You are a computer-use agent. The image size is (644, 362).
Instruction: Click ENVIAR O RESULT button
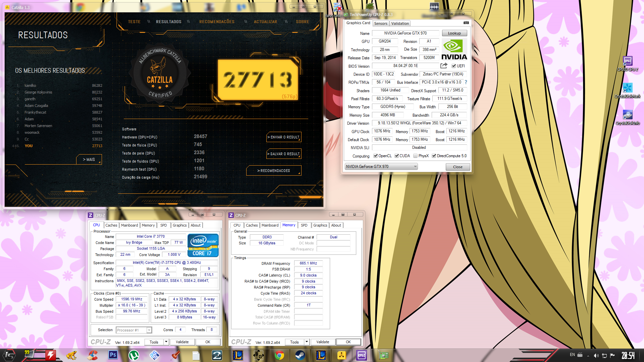coord(284,137)
